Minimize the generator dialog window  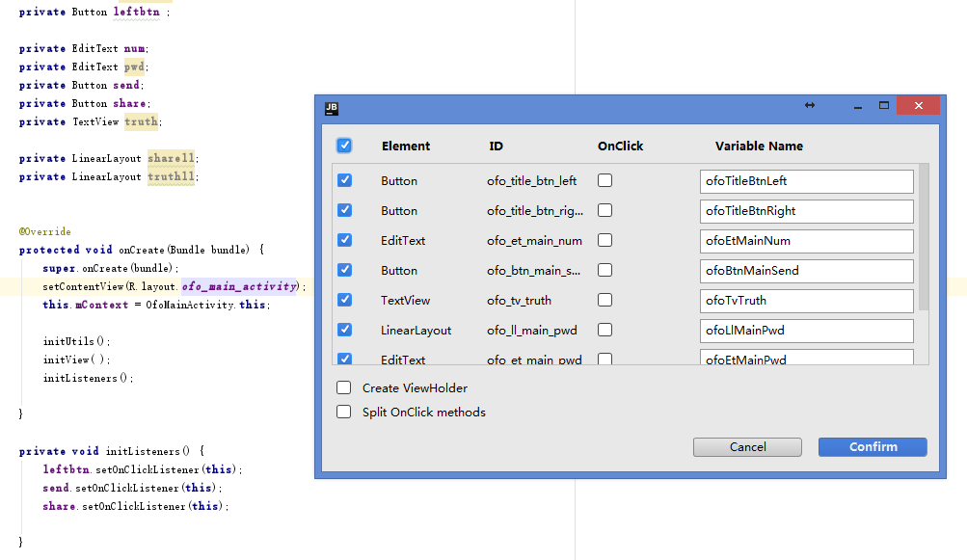coord(853,106)
